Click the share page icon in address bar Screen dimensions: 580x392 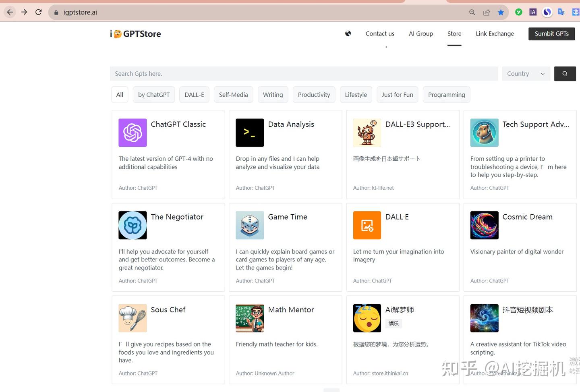click(487, 12)
